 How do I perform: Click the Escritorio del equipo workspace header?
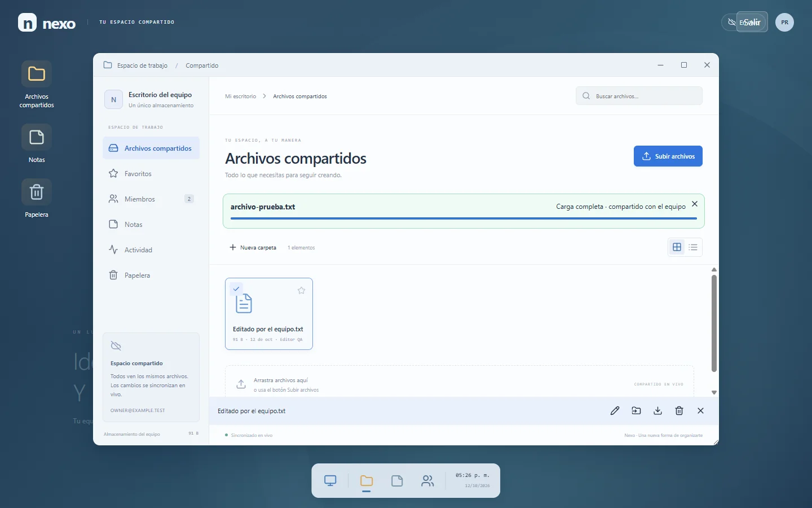point(151,99)
